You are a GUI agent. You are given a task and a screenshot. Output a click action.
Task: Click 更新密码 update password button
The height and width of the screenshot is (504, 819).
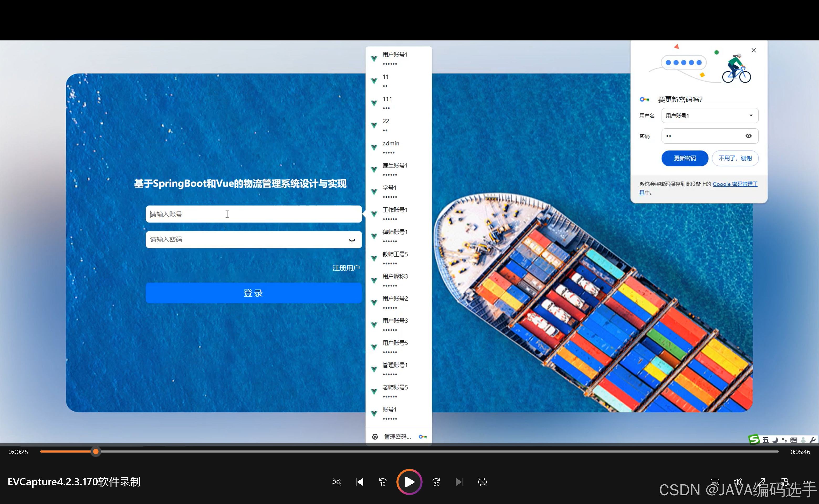pos(685,158)
